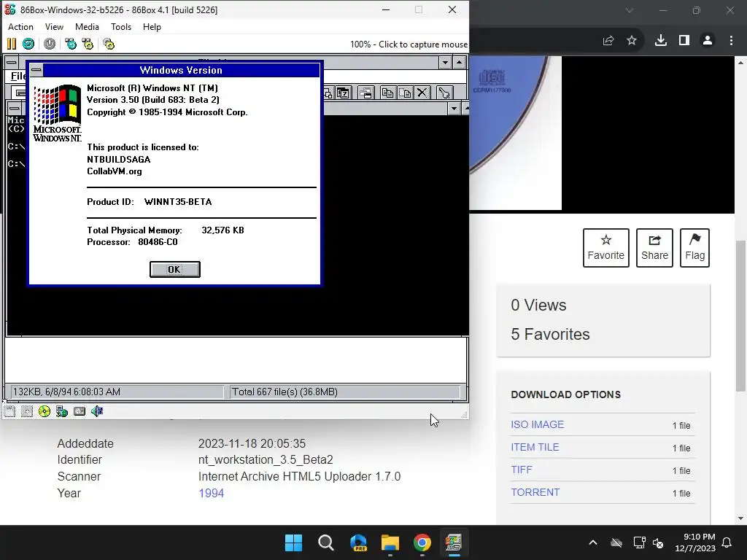This screenshot has height=560, width=747.
Task: Switch to 86Box in taskbar
Action: (454, 542)
